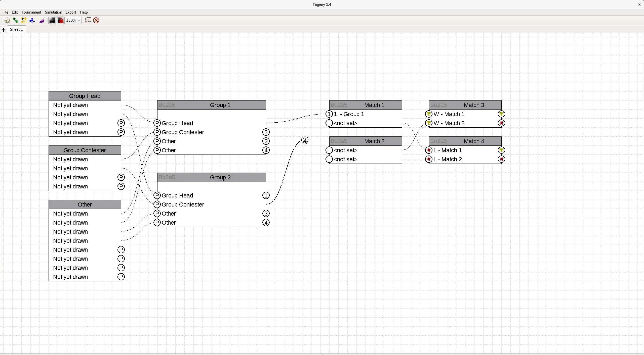Screen dimensions: 644x355
Task: Select the Sheet 1 tab
Action: click(x=16, y=29)
